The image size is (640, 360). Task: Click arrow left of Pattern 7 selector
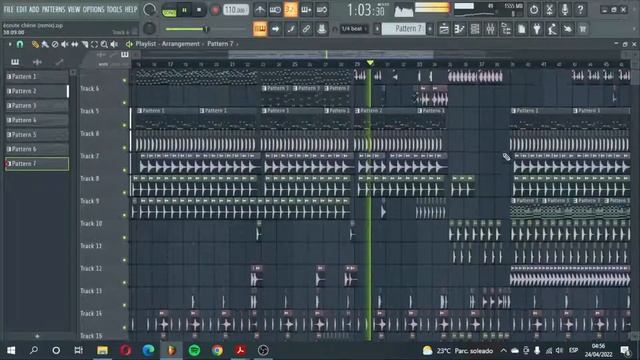(377, 29)
